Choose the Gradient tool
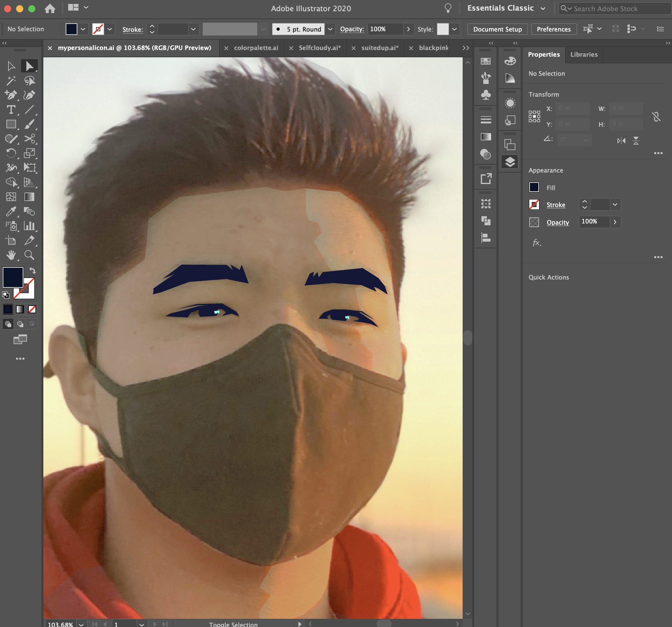 [29, 197]
